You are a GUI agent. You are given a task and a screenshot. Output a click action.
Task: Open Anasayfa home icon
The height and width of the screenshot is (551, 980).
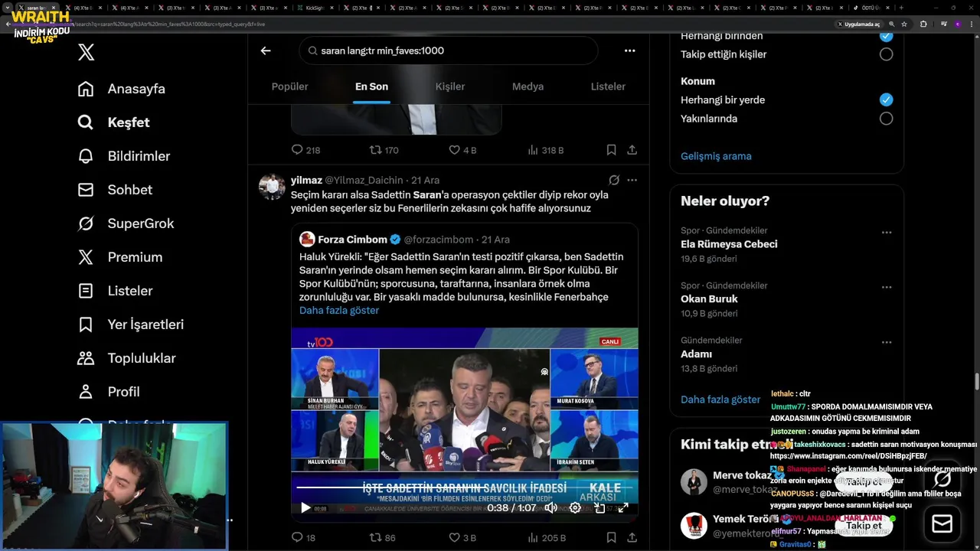(86, 89)
